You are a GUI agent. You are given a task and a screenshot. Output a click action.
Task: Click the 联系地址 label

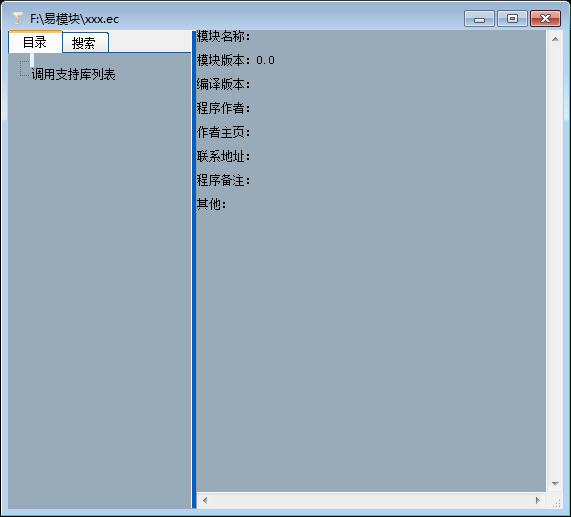224,157
